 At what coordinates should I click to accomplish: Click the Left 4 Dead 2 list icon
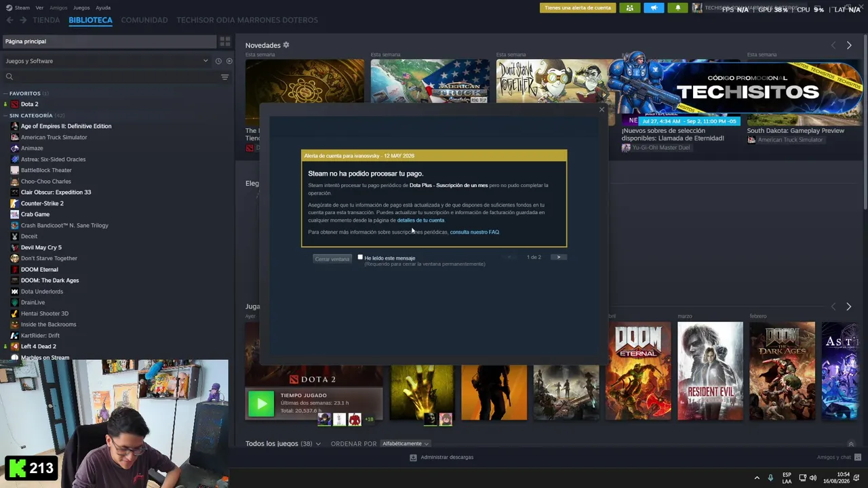click(15, 346)
